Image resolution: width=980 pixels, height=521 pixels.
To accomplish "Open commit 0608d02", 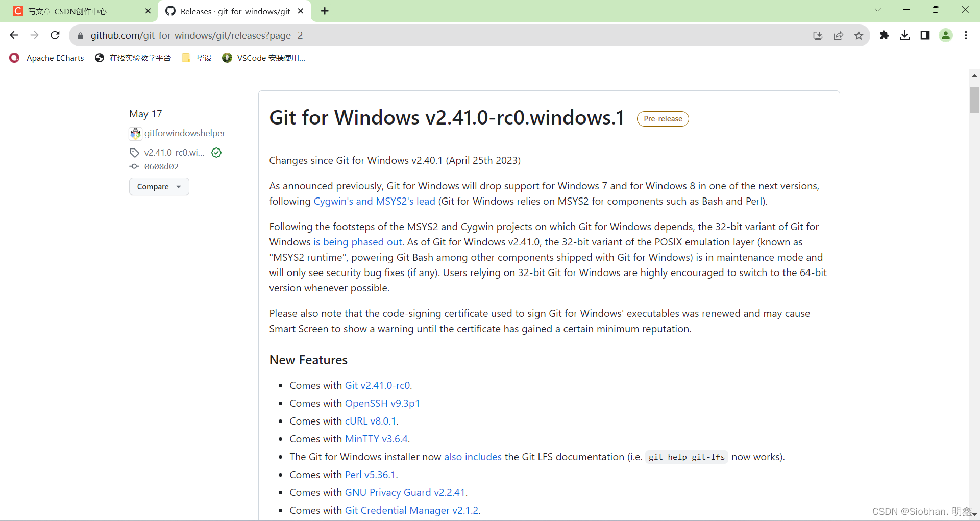I will (161, 166).
